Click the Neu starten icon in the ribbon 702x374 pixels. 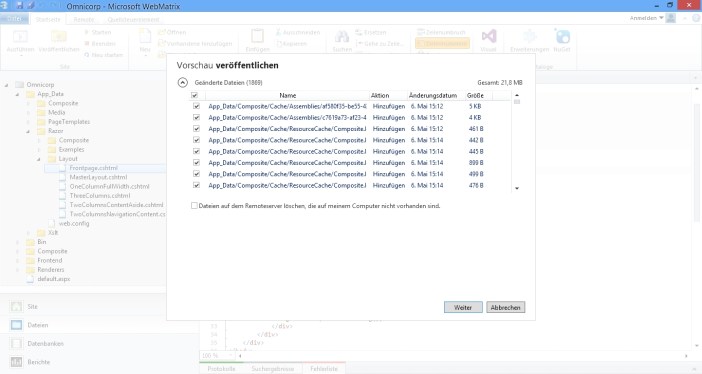[x=87, y=55]
